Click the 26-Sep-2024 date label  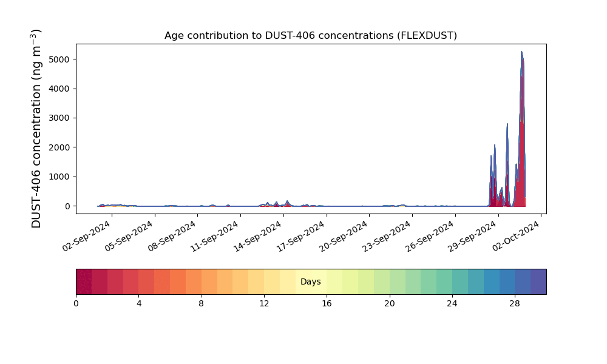[430, 237]
